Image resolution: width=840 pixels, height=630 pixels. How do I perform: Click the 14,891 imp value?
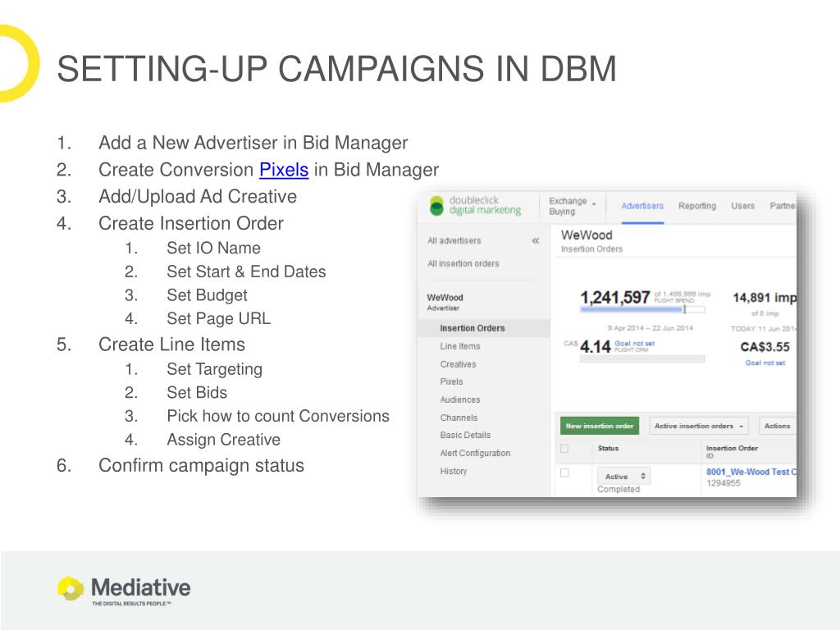[765, 297]
